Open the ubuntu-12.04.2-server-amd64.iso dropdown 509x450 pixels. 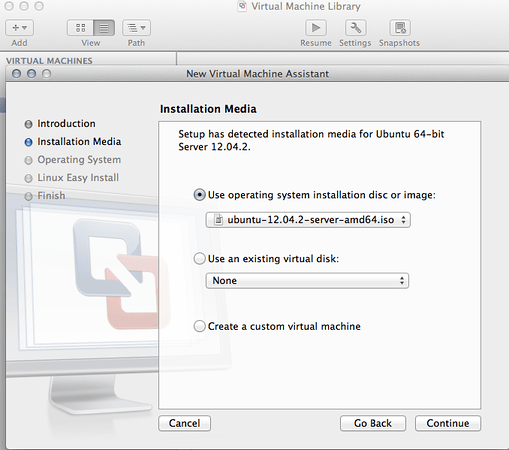coord(308,220)
